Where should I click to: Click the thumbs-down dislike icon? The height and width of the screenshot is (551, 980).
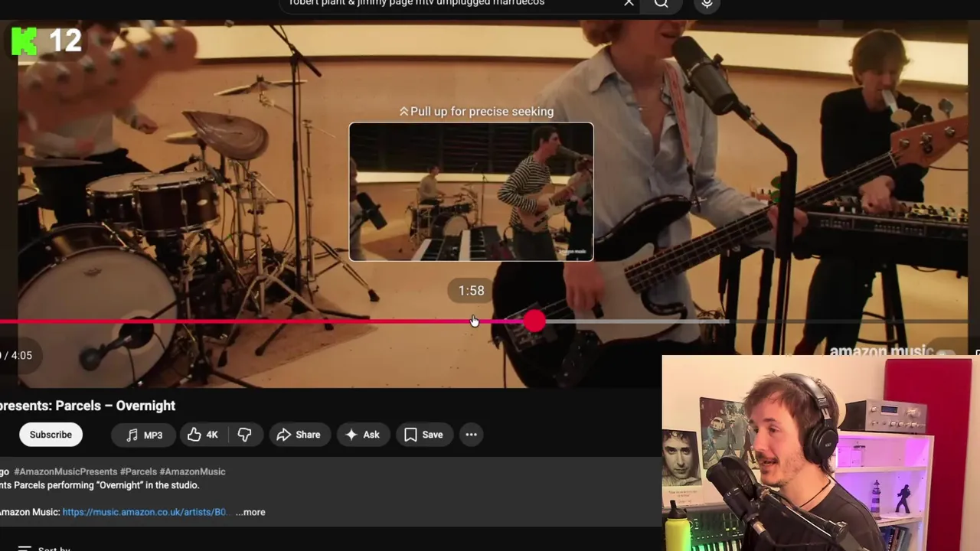tap(244, 435)
